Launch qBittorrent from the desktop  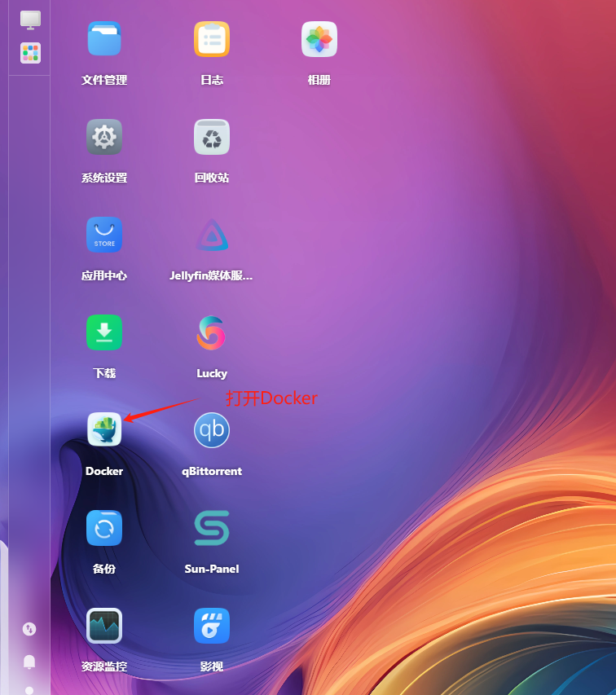(x=212, y=429)
